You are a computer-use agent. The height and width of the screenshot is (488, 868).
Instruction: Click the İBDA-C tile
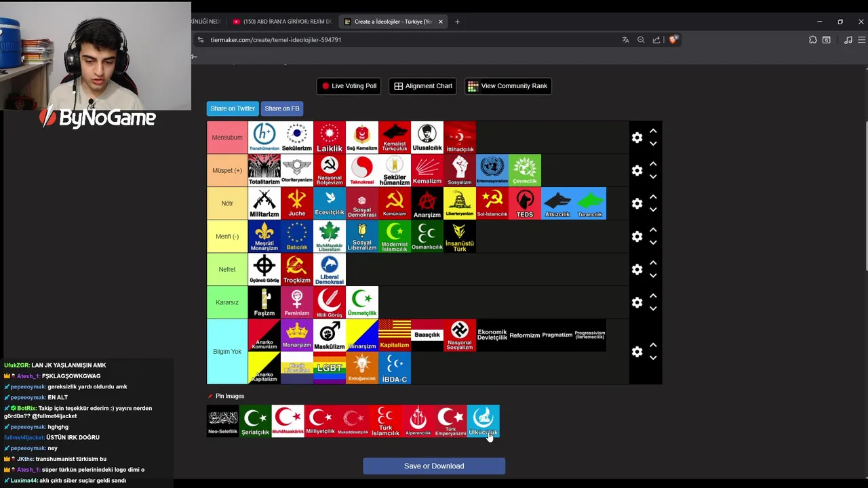(394, 368)
